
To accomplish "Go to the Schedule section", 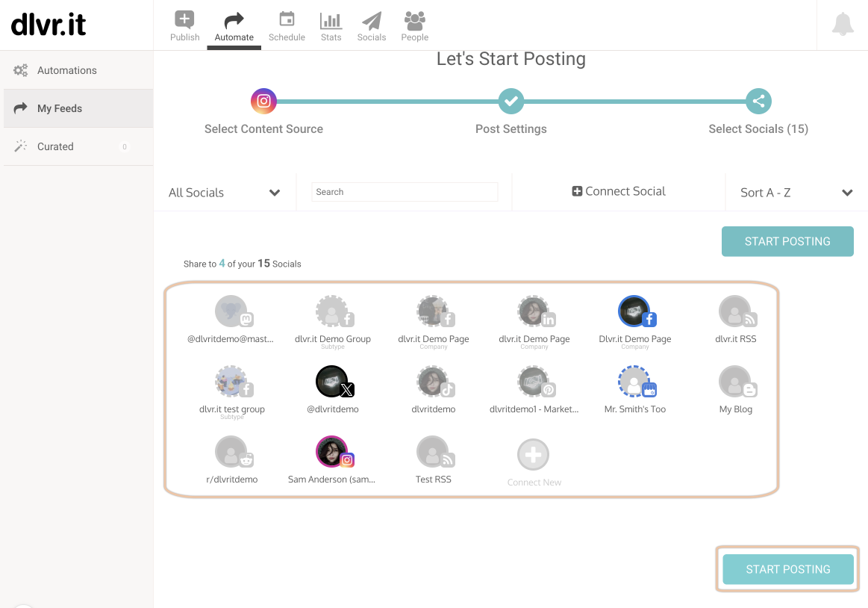I will 287,26.
